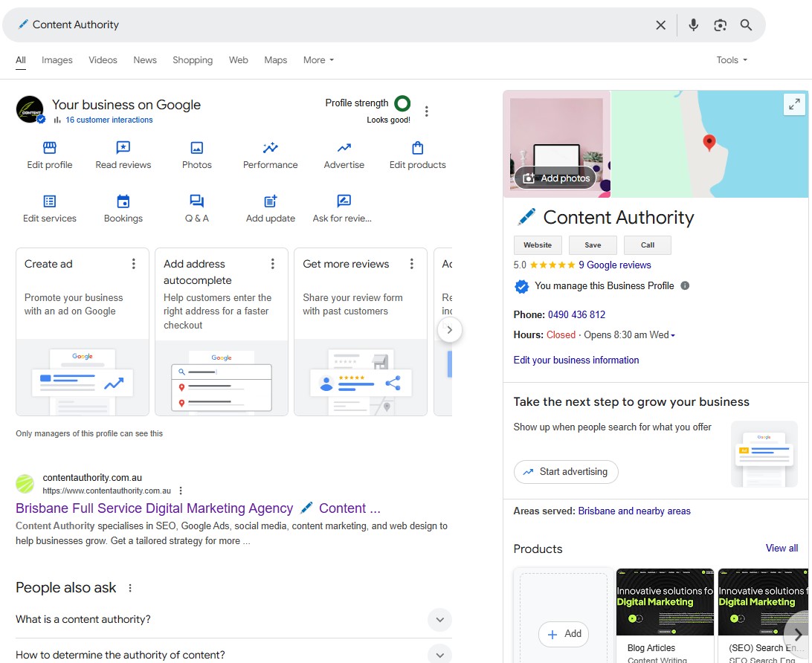Open the Photos panel icon

[x=196, y=147]
